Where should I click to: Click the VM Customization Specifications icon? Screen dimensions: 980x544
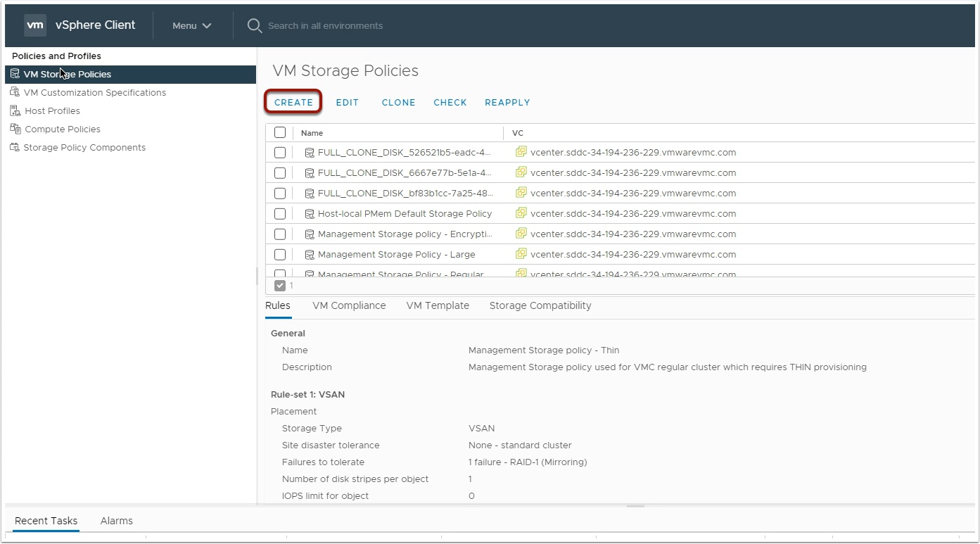point(15,92)
